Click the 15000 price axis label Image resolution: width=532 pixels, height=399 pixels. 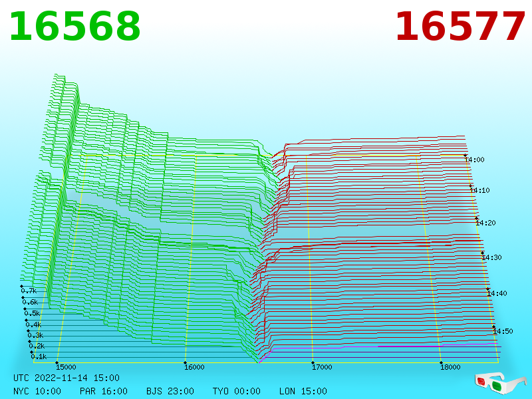[x=66, y=367]
